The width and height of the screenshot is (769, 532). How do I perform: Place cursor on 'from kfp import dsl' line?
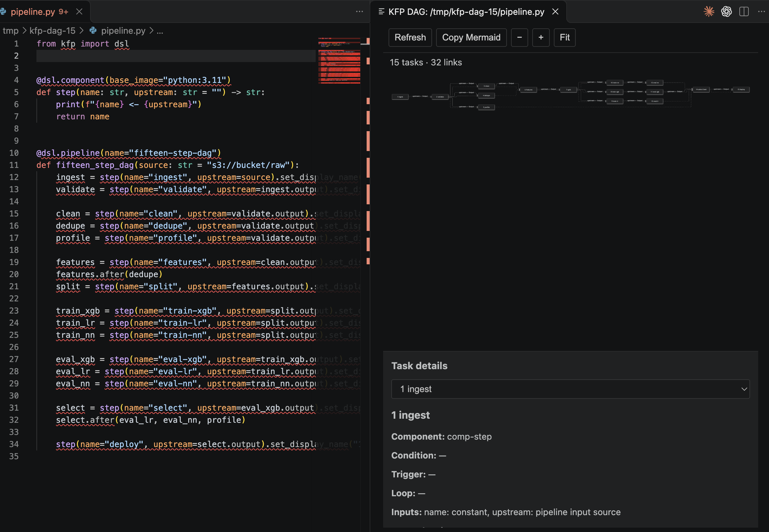point(83,44)
